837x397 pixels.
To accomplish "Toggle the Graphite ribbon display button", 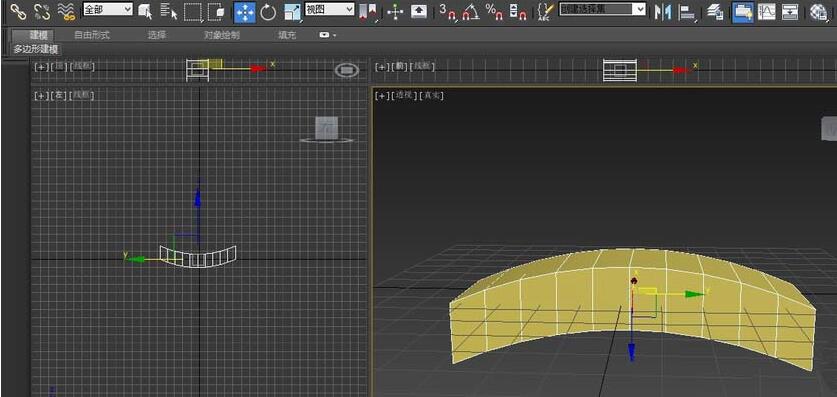I will tap(742, 12).
